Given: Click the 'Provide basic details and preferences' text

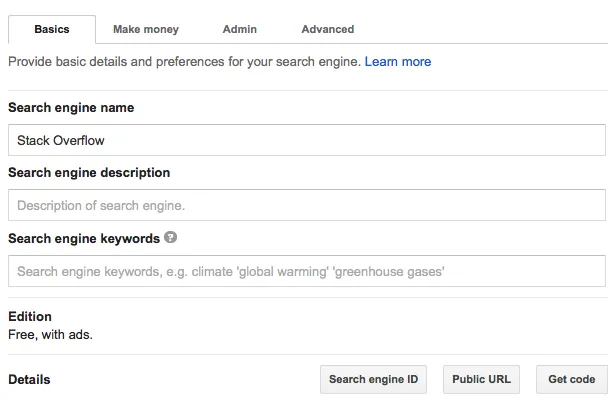Looking at the screenshot, I should (x=184, y=62).
